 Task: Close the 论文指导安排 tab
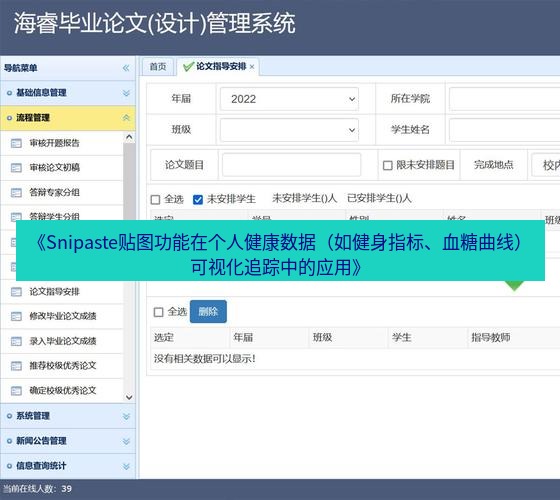pos(252,67)
